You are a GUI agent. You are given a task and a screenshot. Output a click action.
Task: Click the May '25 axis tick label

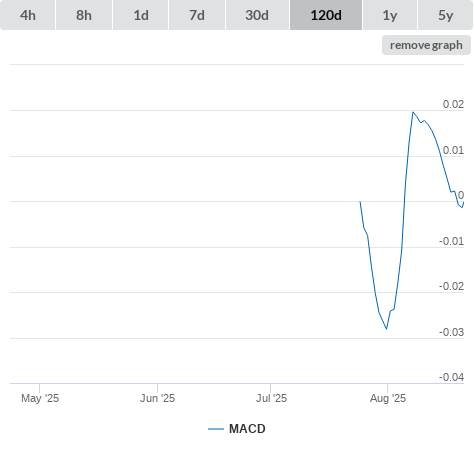(x=40, y=398)
